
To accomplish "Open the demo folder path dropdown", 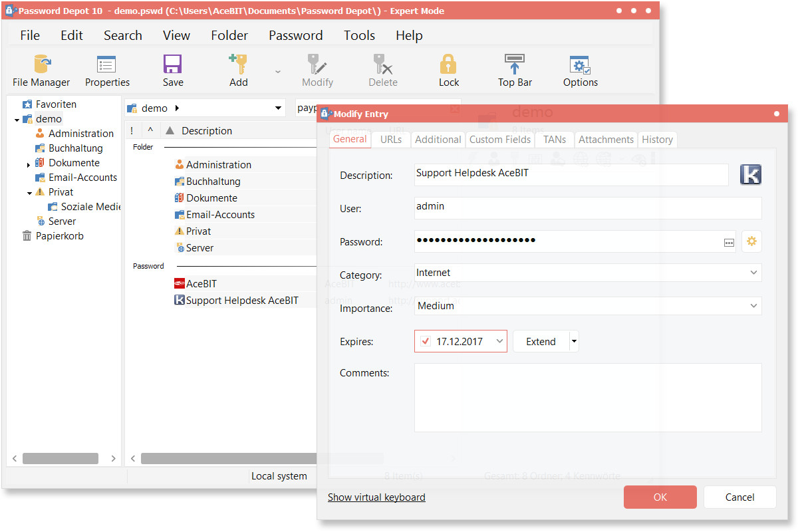I will tap(278, 108).
